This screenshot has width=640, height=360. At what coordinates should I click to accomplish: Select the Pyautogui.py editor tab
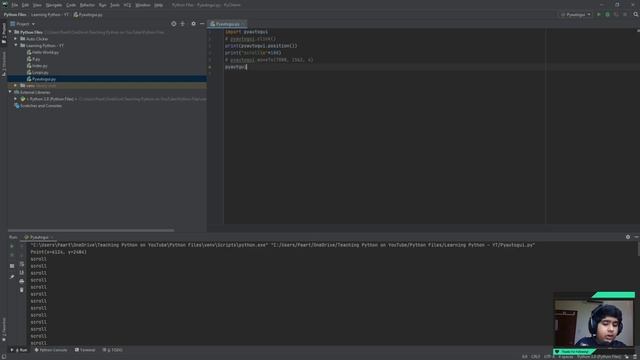(227, 24)
